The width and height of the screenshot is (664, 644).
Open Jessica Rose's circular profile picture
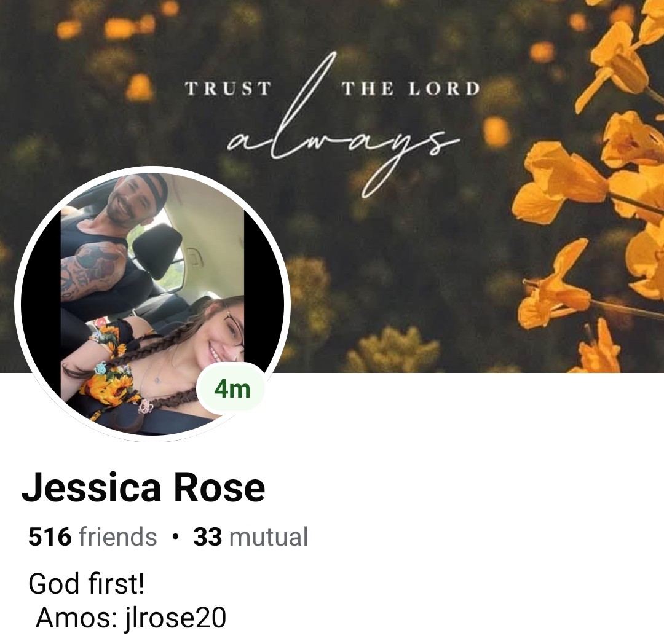[x=152, y=304]
